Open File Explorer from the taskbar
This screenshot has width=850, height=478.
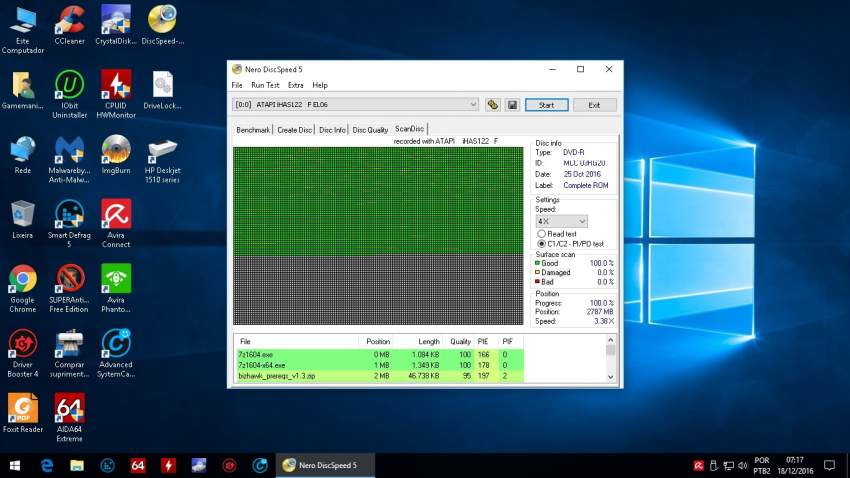coord(77,465)
